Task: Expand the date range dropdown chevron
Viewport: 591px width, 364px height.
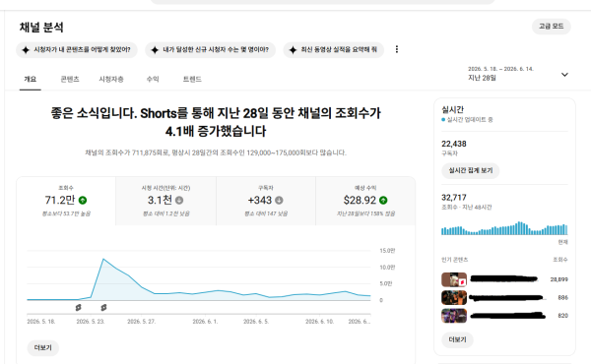Action: [x=564, y=75]
